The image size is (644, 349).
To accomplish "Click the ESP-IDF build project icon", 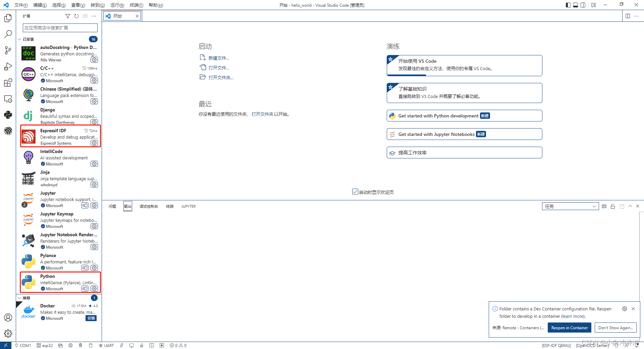I will (91, 345).
